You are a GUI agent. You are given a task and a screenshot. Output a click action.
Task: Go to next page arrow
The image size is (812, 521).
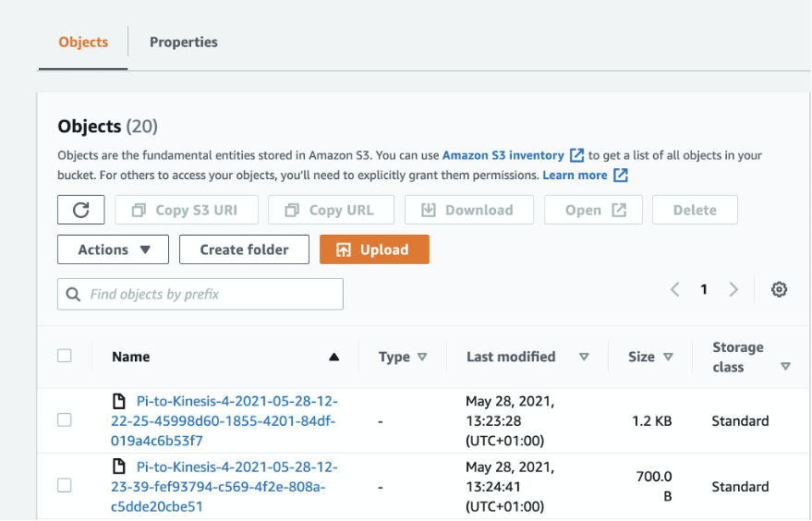(x=733, y=290)
